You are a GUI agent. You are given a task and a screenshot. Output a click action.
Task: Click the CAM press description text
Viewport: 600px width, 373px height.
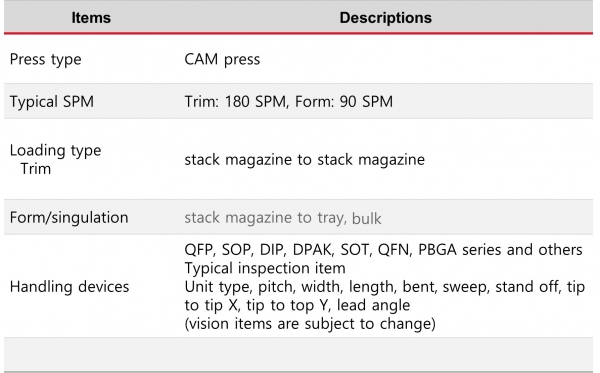click(222, 60)
